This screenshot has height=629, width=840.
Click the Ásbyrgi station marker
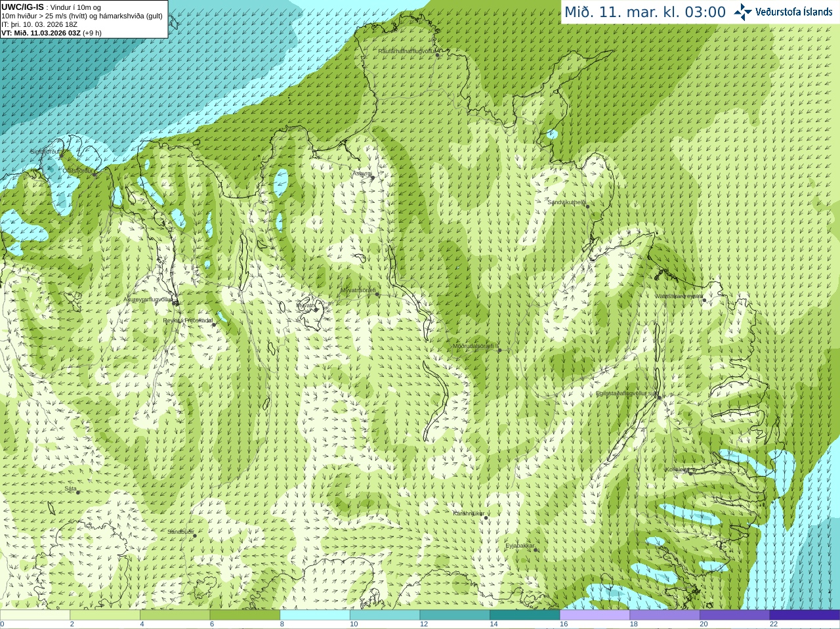point(372,178)
